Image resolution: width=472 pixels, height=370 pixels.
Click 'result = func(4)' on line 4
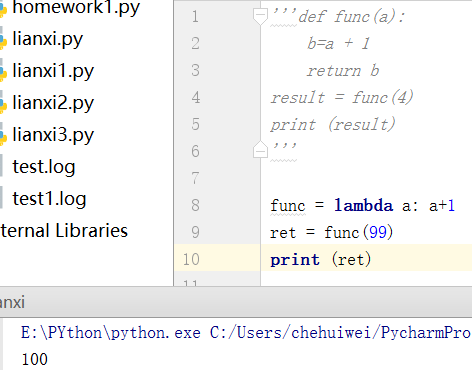[342, 98]
